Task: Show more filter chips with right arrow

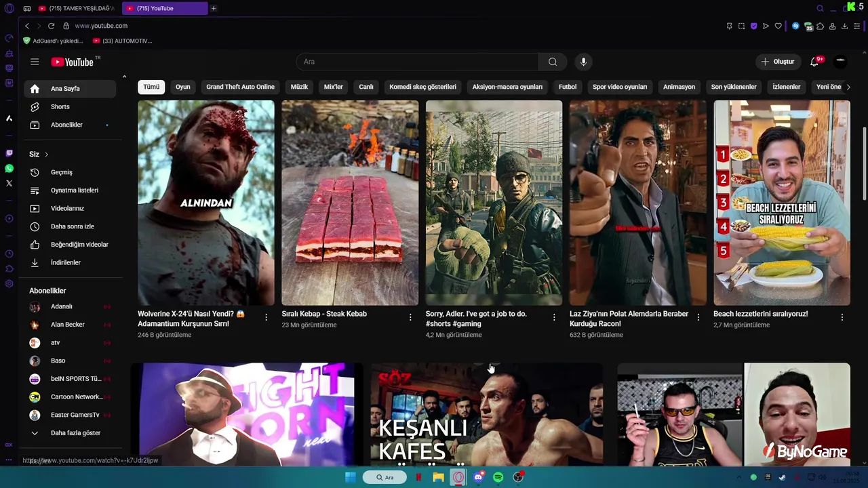Action: [x=848, y=87]
